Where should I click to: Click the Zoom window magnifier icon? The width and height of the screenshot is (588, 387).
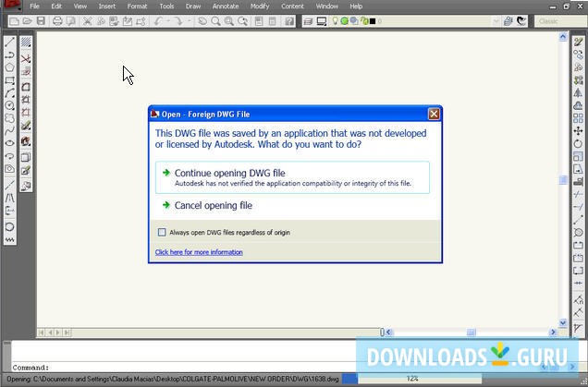(228, 21)
